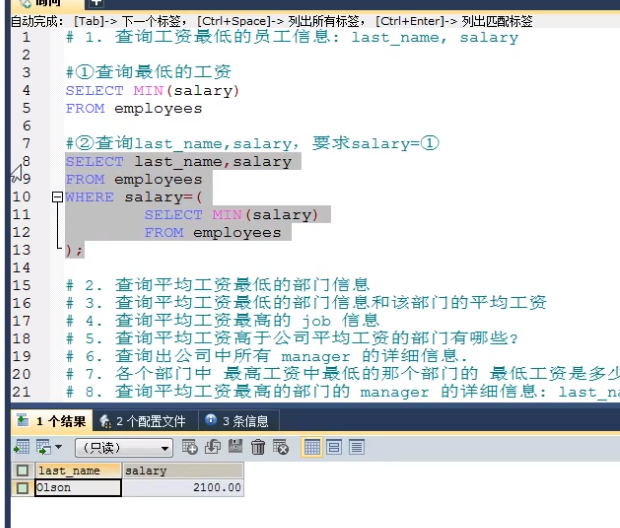
Task: Switch to grid view mode
Action: 312,447
